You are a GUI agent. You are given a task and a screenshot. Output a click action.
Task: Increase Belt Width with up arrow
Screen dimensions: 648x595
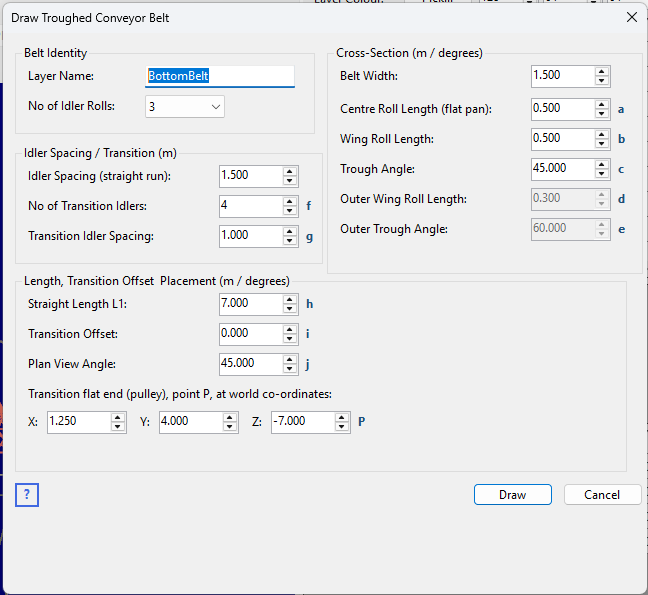(x=602, y=71)
